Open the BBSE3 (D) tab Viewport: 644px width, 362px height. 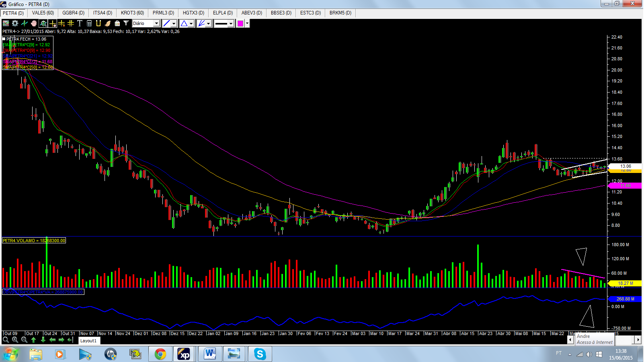click(281, 13)
